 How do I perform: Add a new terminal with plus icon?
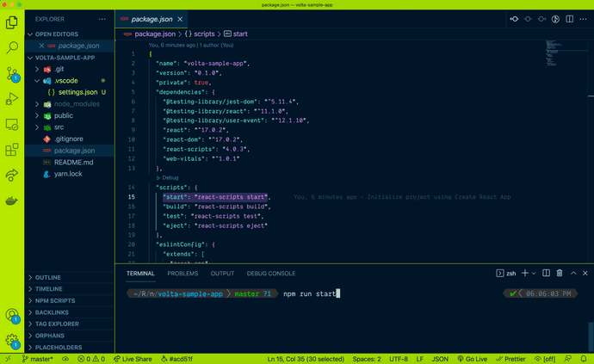tap(524, 273)
